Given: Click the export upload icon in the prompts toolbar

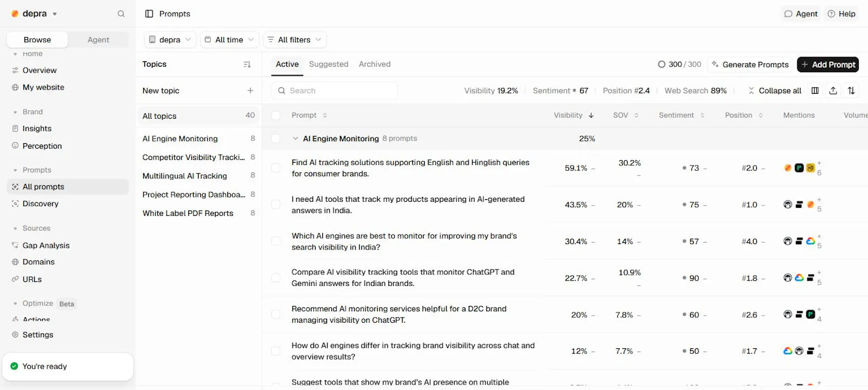Looking at the screenshot, I should coord(833,91).
